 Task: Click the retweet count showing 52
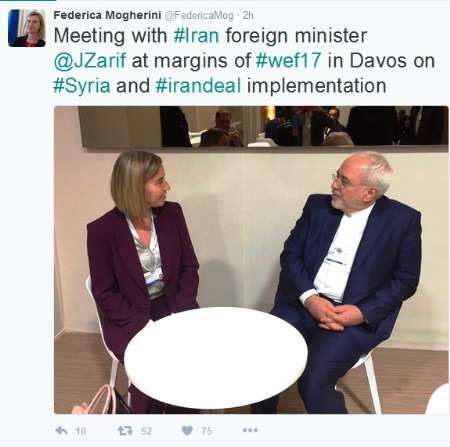[146, 431]
